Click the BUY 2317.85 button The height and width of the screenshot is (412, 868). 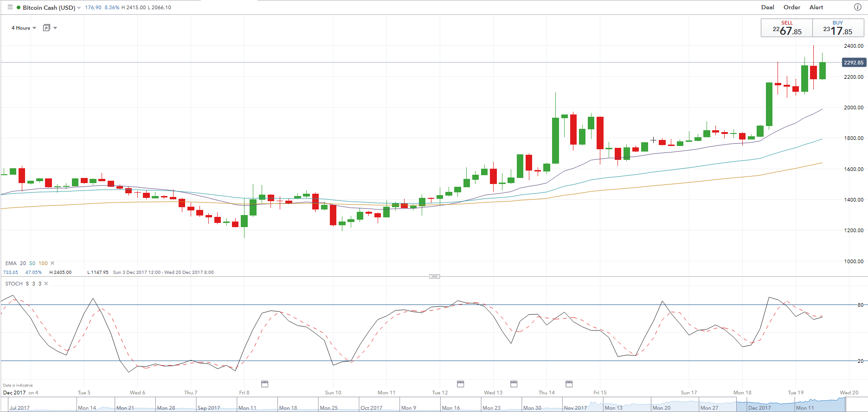click(x=838, y=28)
